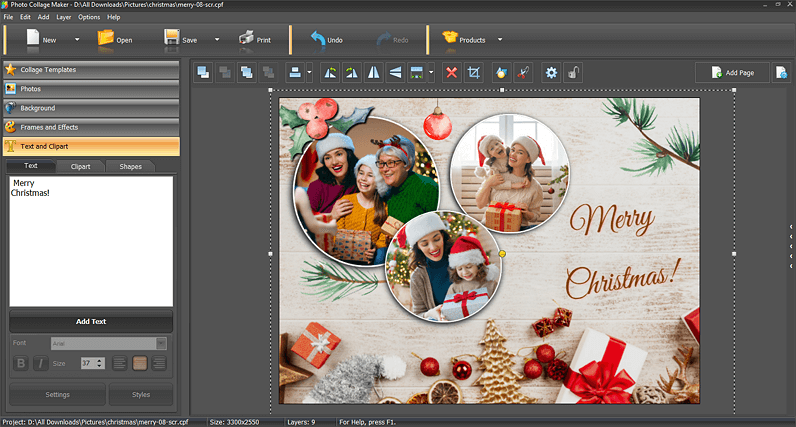796x427 pixels.
Task: Switch to the Clipart tab
Action: [80, 167]
